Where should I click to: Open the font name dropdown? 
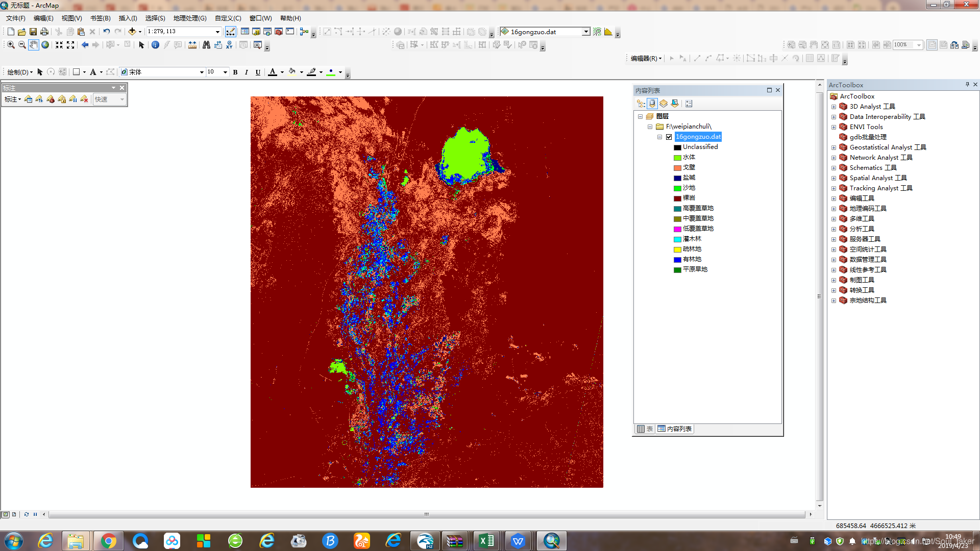coord(202,72)
